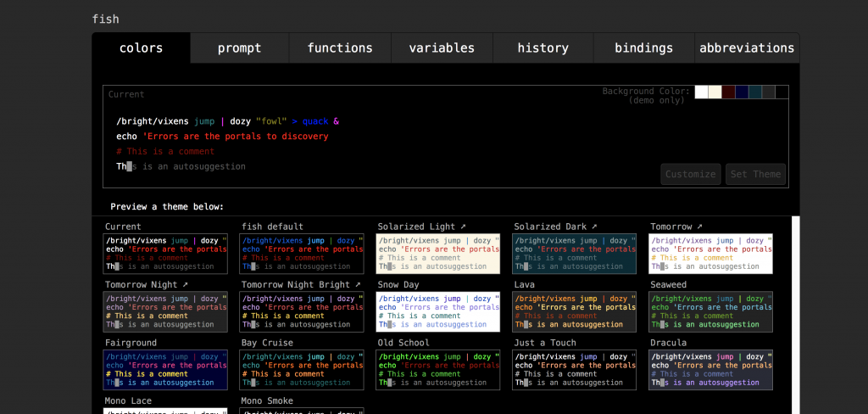Open the functions tab

click(x=339, y=48)
